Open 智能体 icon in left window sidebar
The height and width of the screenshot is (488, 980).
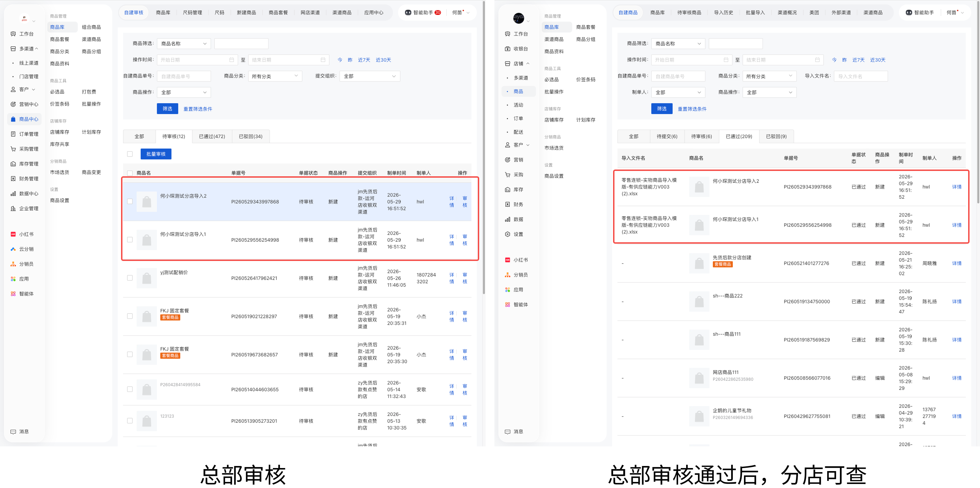[13, 293]
